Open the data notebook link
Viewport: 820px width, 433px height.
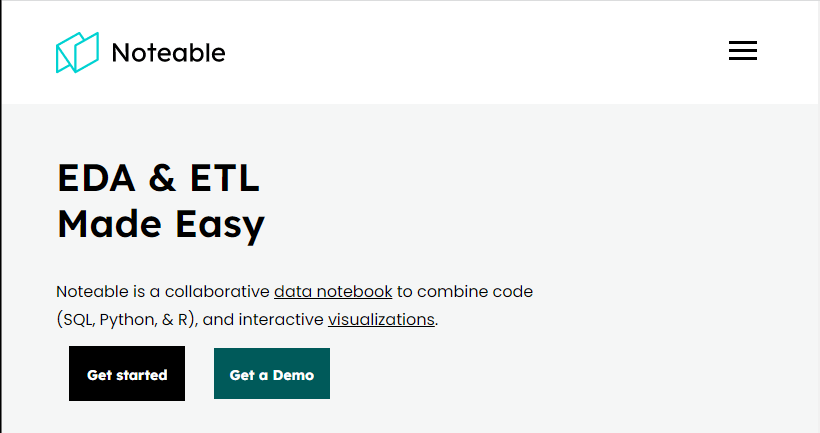[x=333, y=292]
